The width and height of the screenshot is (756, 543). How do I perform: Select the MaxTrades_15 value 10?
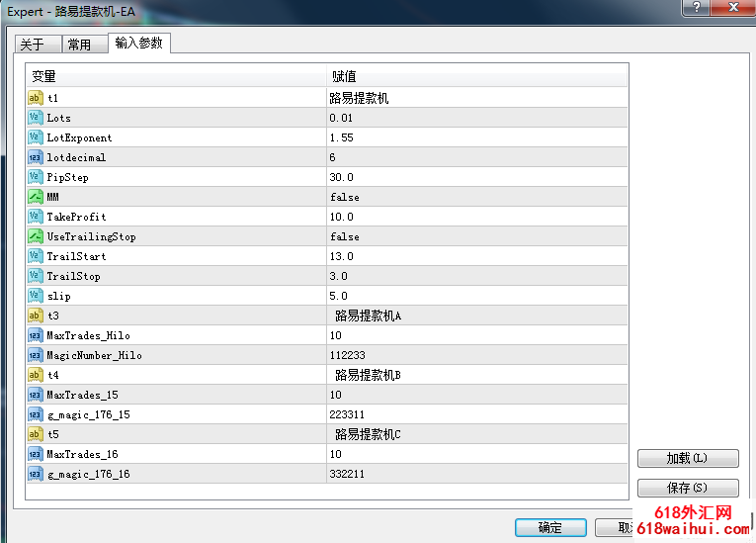tap(336, 395)
